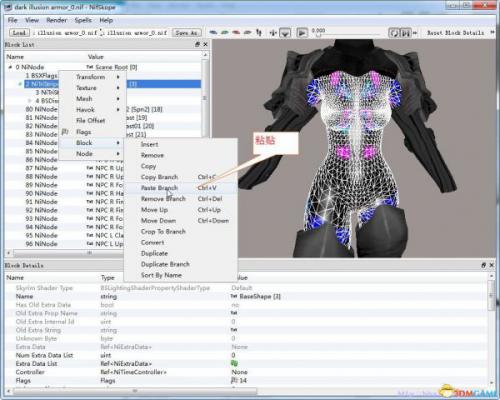Viewport: 500px width, 400px height.
Task: Click Block Details scroll down arrow
Action: pyautogui.click(x=492, y=383)
